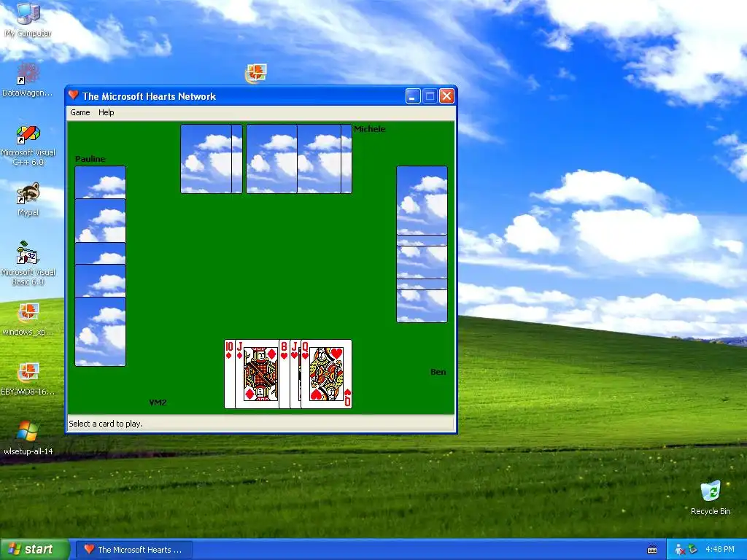Open My Computer desktop icon
This screenshot has height=560, width=747.
coord(28,20)
